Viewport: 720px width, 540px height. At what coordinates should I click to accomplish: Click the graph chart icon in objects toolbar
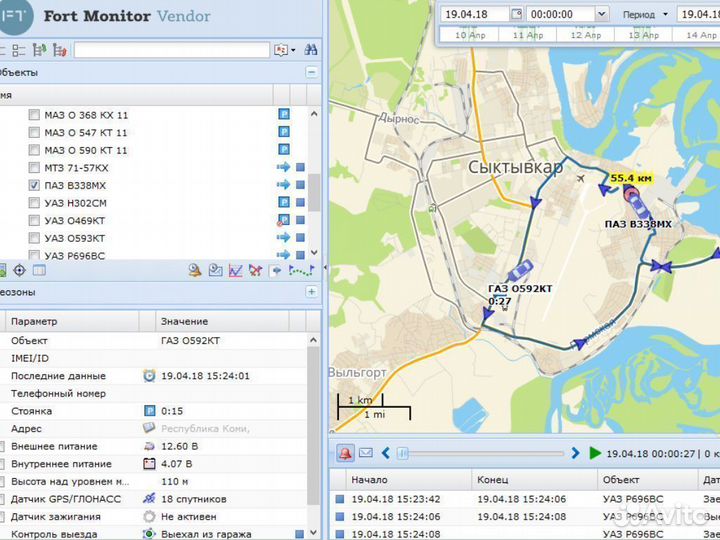click(236, 270)
